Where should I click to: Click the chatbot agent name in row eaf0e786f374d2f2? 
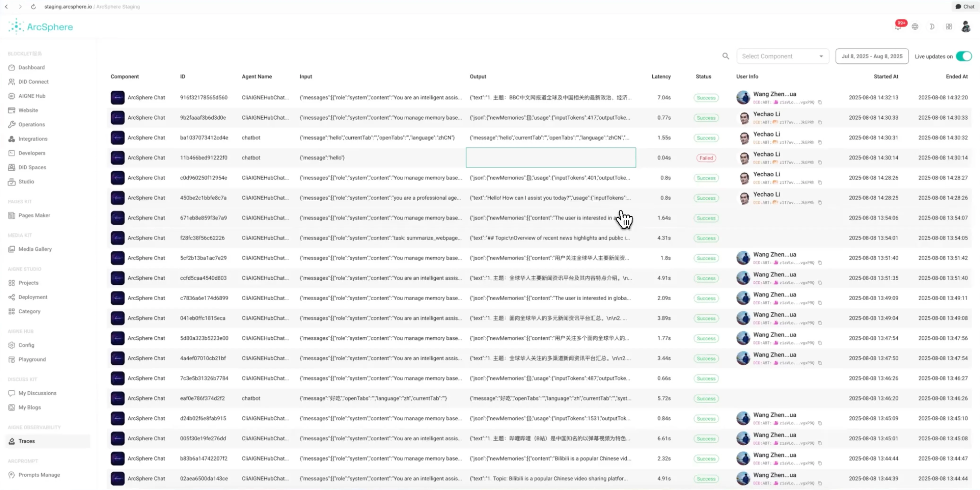point(251,398)
